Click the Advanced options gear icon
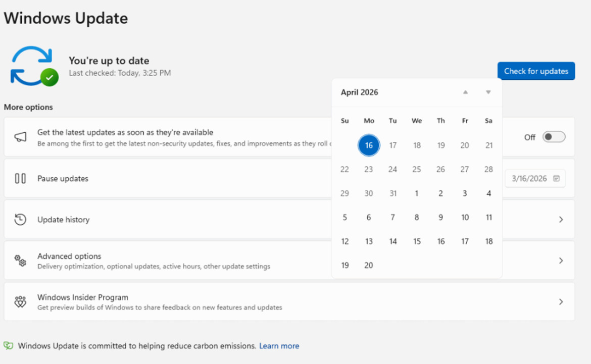Viewport: 591px width, 364px height. (x=20, y=261)
